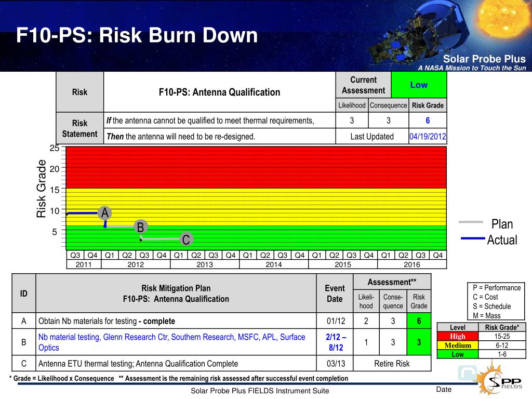Click the "Date" footer field
This screenshot has height=399, width=532.
point(444,390)
